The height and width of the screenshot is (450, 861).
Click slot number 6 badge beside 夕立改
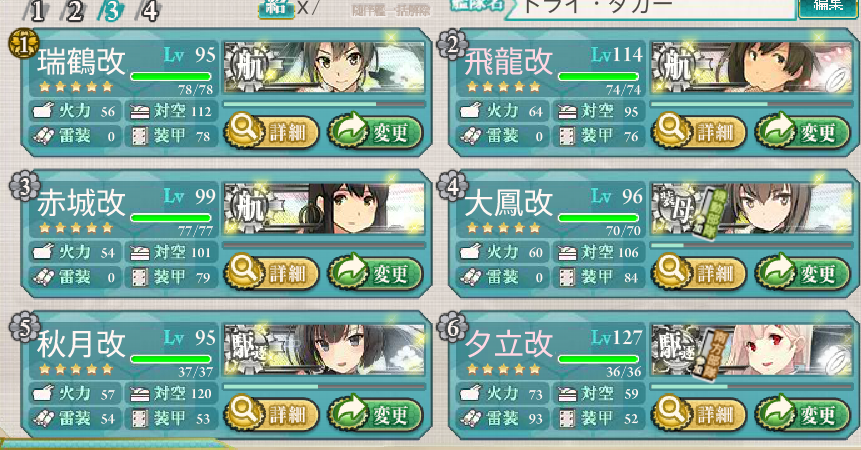[x=452, y=328]
